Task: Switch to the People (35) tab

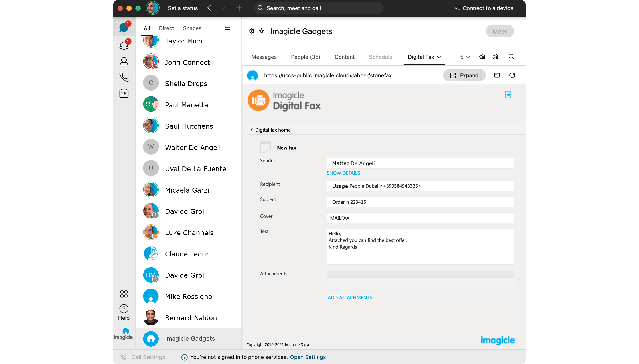Action: click(x=305, y=57)
